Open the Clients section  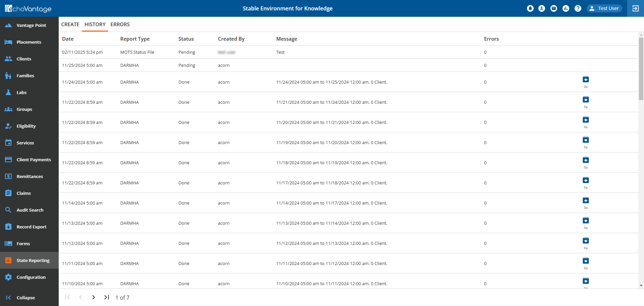coord(24,59)
